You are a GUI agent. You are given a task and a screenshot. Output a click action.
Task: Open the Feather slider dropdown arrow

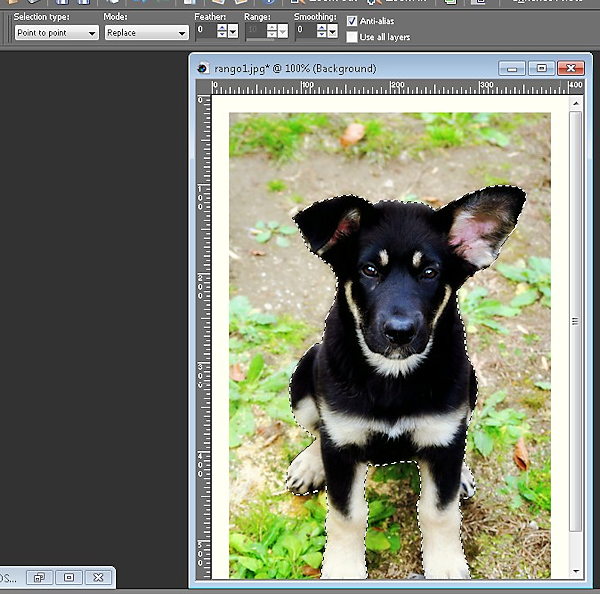[x=233, y=31]
